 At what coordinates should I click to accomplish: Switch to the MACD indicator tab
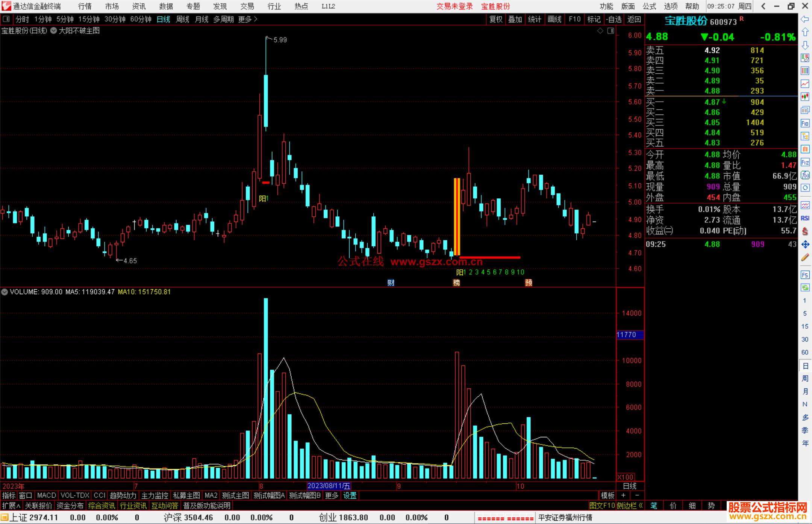[x=46, y=495]
